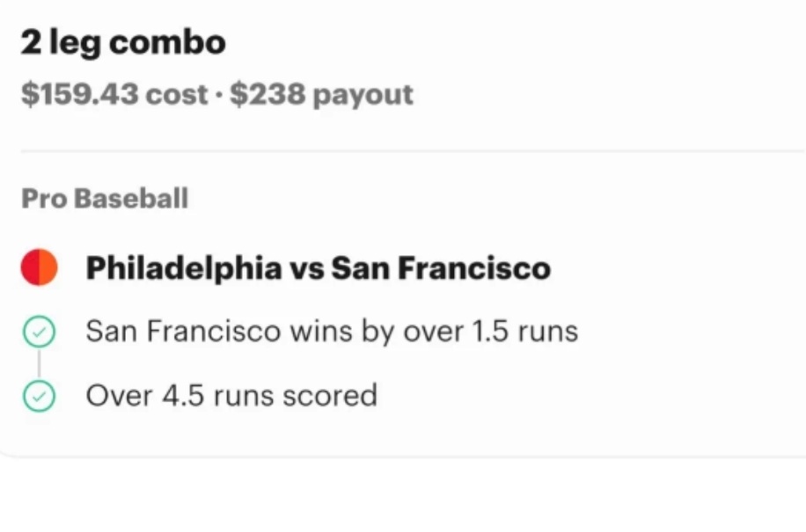806x532 pixels.
Task: Click the red-orange team logo circle
Action: point(39,267)
